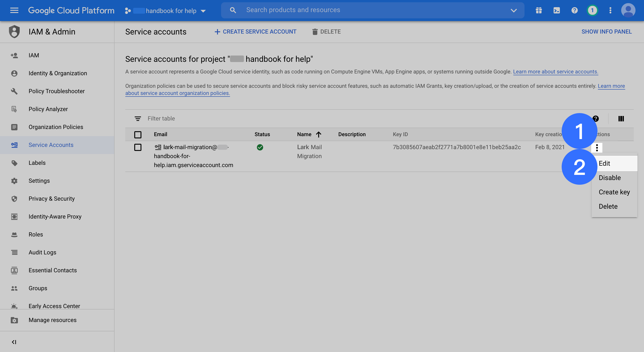Click the Groups people icon
This screenshot has width=644, height=352.
14,288
